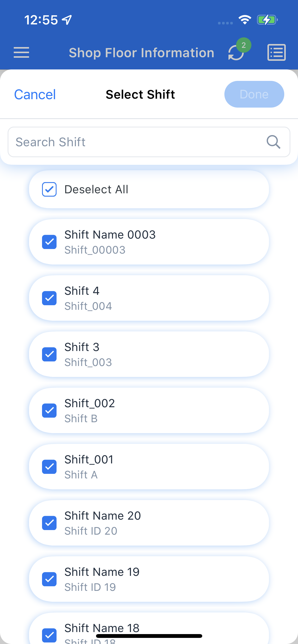
Task: Uncheck Shift_001 Shift A checkbox
Action: (x=49, y=467)
